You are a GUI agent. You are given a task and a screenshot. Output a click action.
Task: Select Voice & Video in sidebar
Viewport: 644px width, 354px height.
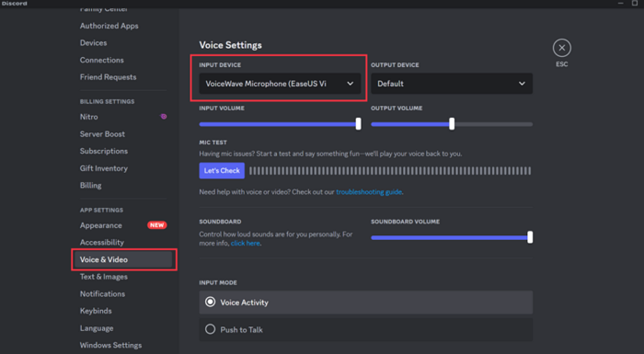[x=123, y=259]
